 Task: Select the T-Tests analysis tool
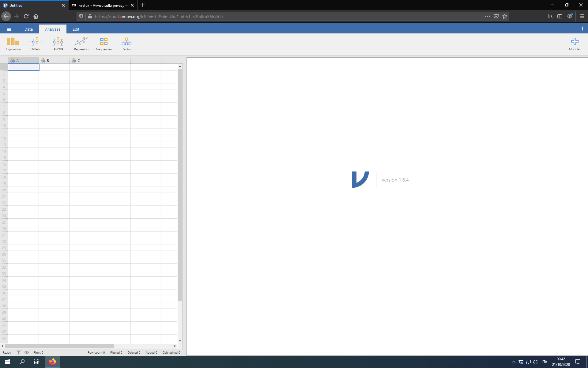(35, 44)
